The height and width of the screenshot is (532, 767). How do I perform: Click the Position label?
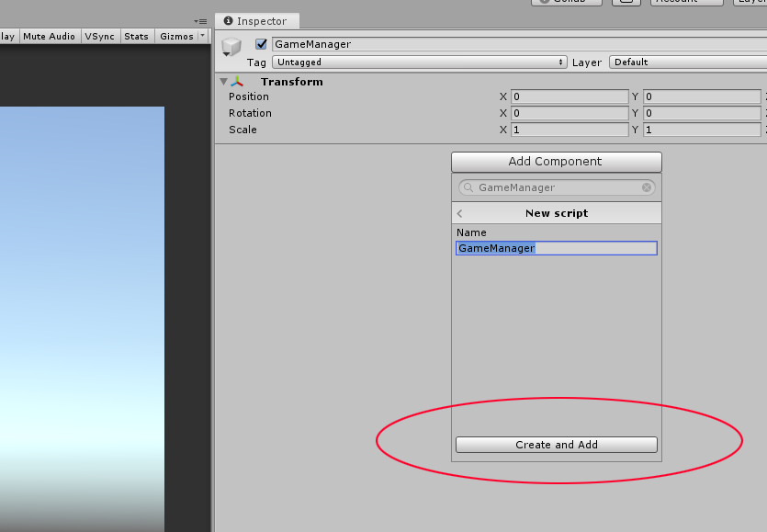249,96
